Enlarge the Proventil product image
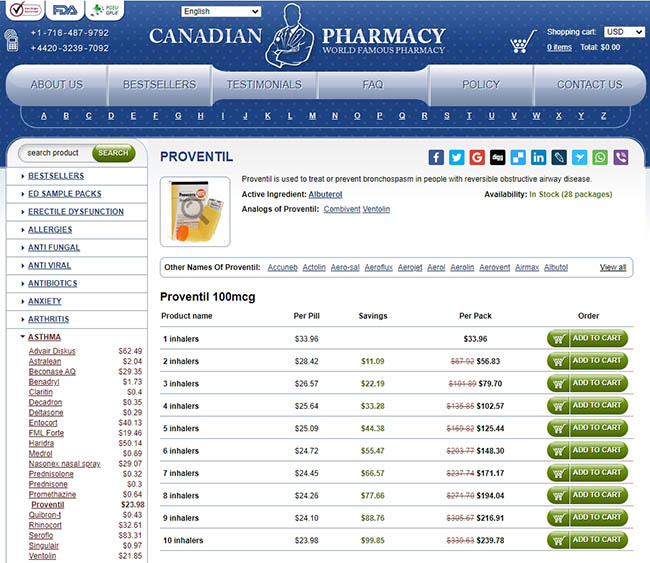Screen dimensions: 650x563 (x=195, y=211)
